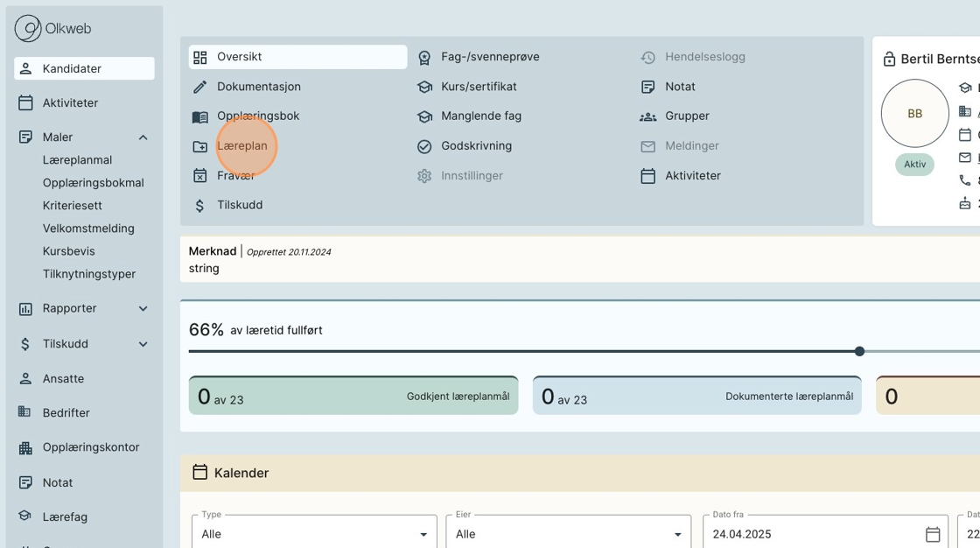This screenshot has width=980, height=548.
Task: Open the Dato fra calendar picker icon
Action: click(933, 534)
